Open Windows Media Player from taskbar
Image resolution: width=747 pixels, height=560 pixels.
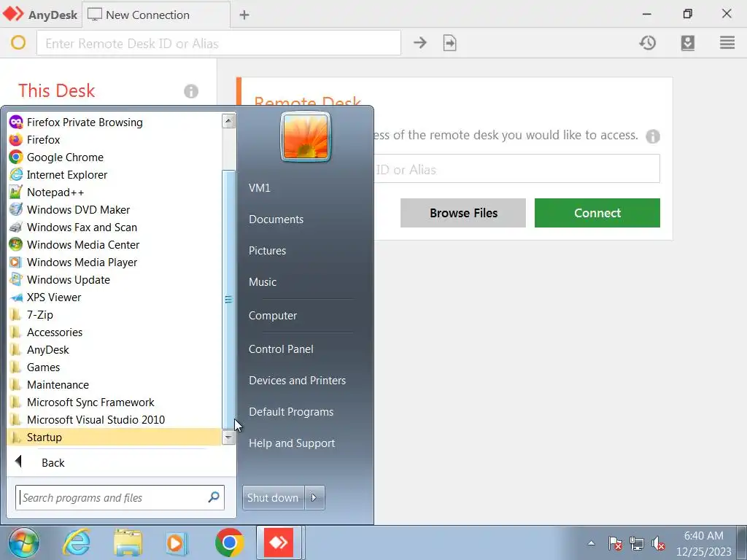(x=177, y=542)
